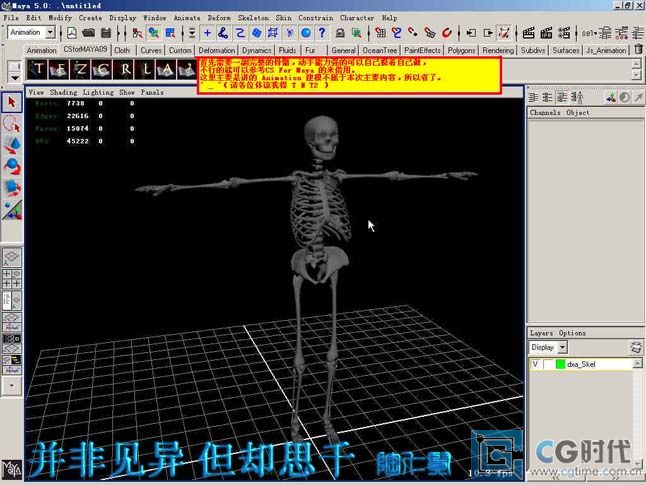Image resolution: width=646 pixels, height=485 pixels.
Task: Pick the Show Manipulator tool
Action: [x=12, y=210]
